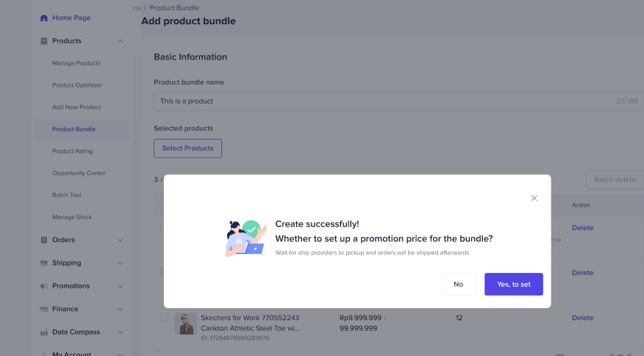Viewport: 644px width, 356px height.
Task: Click the Data Compass chart icon
Action: click(44, 332)
